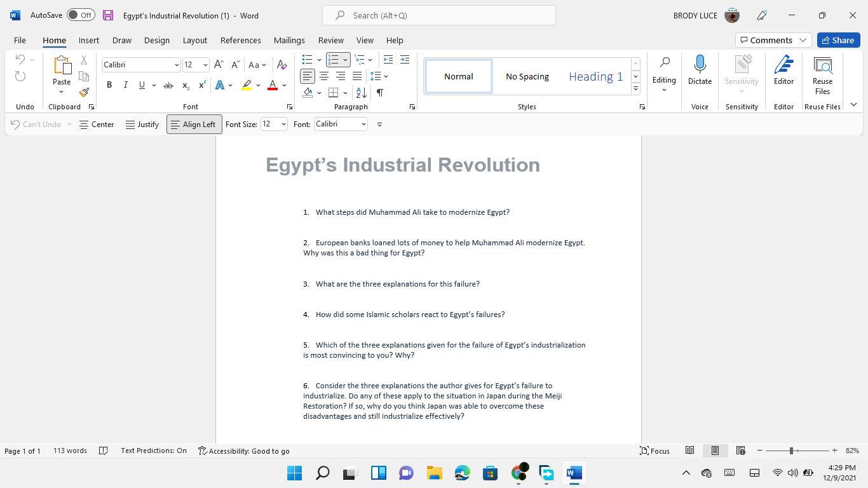
Task: Click the Subscript button
Action: point(185,85)
